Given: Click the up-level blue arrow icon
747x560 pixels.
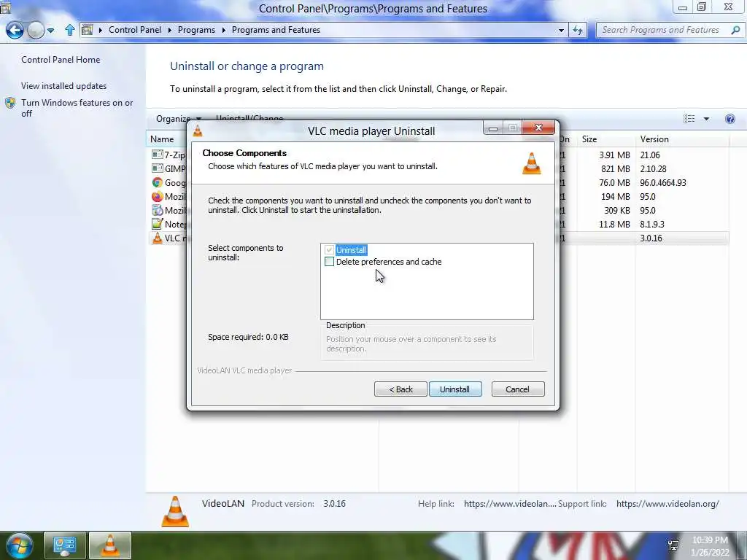Looking at the screenshot, I should tap(70, 30).
